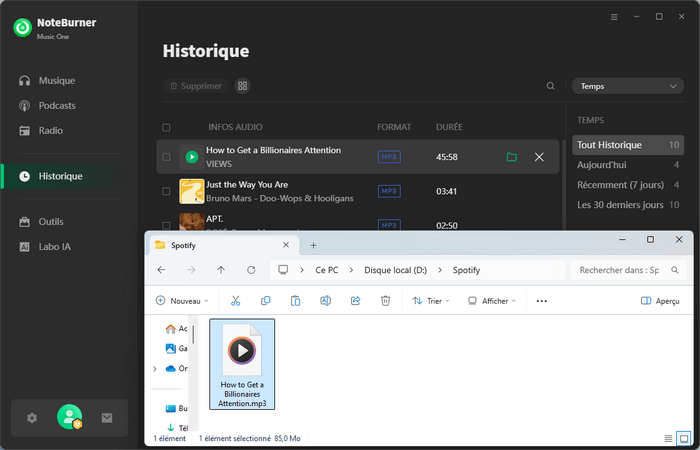The width and height of the screenshot is (700, 450).
Task: Open the Afficher view dropdown
Action: pyautogui.click(x=492, y=300)
